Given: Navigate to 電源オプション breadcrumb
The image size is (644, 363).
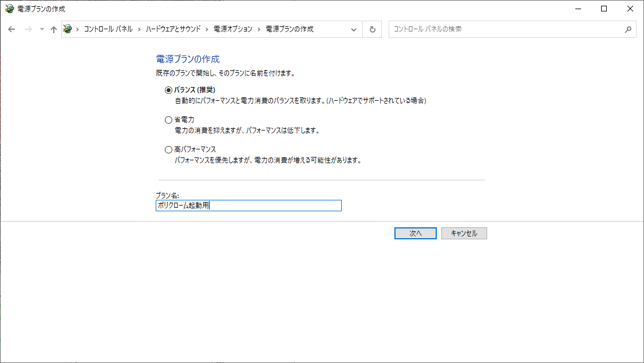Looking at the screenshot, I should coord(232,29).
